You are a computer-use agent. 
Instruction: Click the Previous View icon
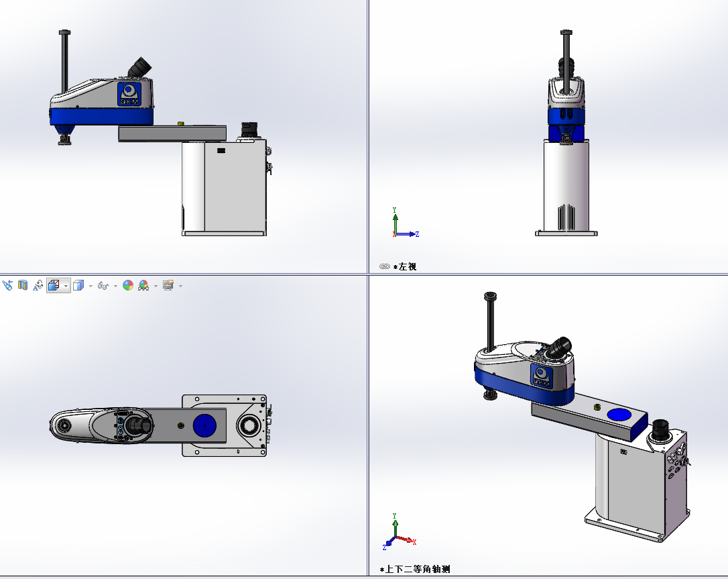click(x=7, y=285)
